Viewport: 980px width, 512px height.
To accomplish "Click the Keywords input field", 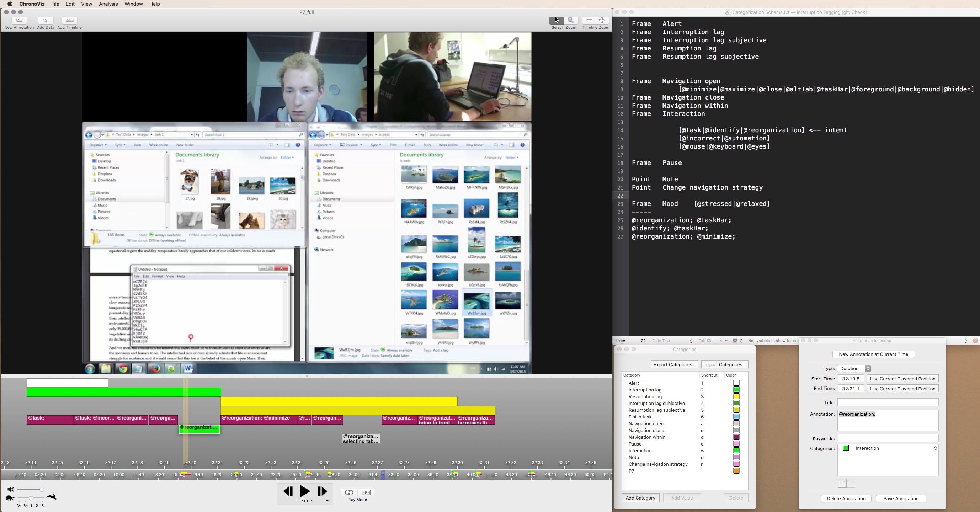I will click(888, 439).
